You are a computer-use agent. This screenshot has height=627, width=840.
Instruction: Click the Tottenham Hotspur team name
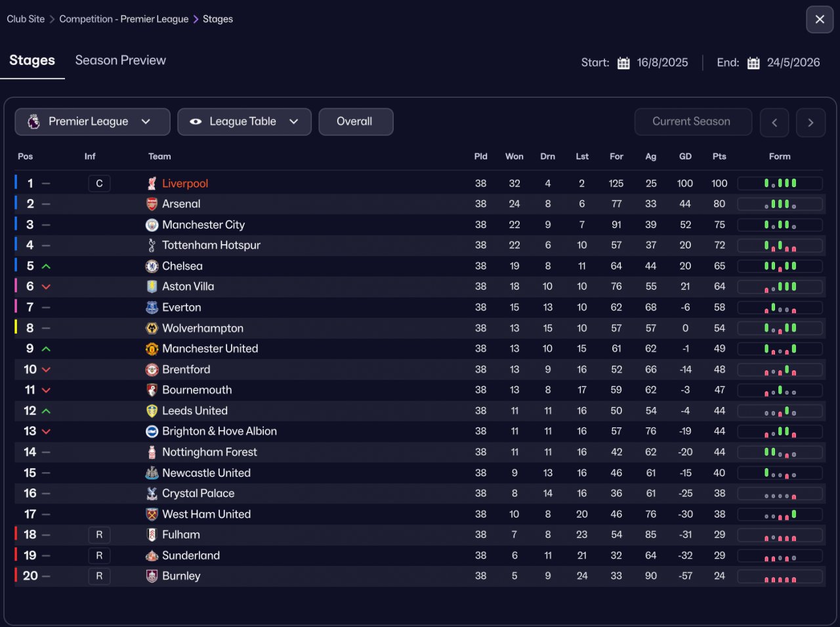[211, 246]
